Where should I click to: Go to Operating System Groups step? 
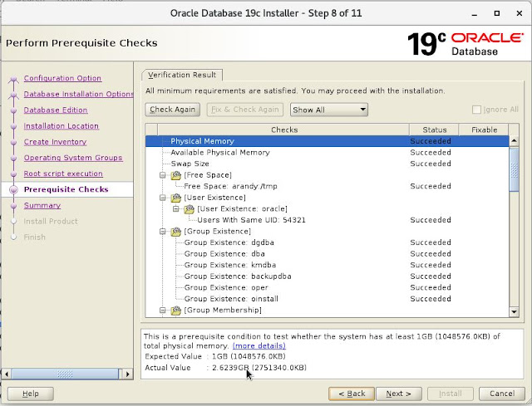tap(73, 158)
